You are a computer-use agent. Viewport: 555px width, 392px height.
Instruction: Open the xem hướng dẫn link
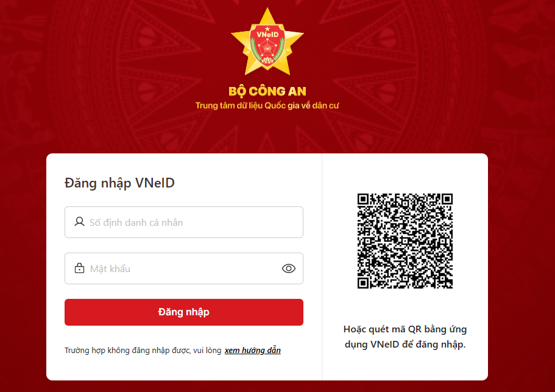(x=253, y=350)
